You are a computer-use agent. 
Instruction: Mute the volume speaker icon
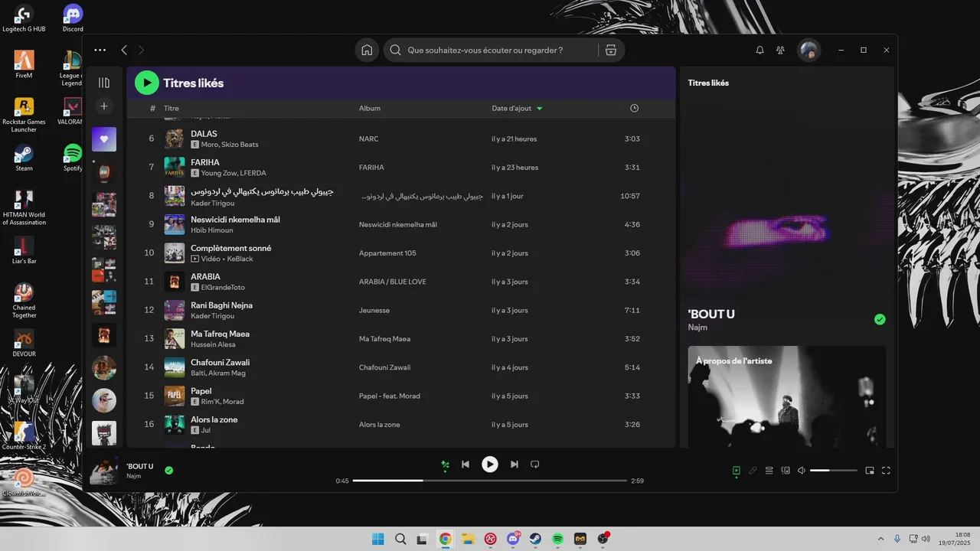[802, 471]
